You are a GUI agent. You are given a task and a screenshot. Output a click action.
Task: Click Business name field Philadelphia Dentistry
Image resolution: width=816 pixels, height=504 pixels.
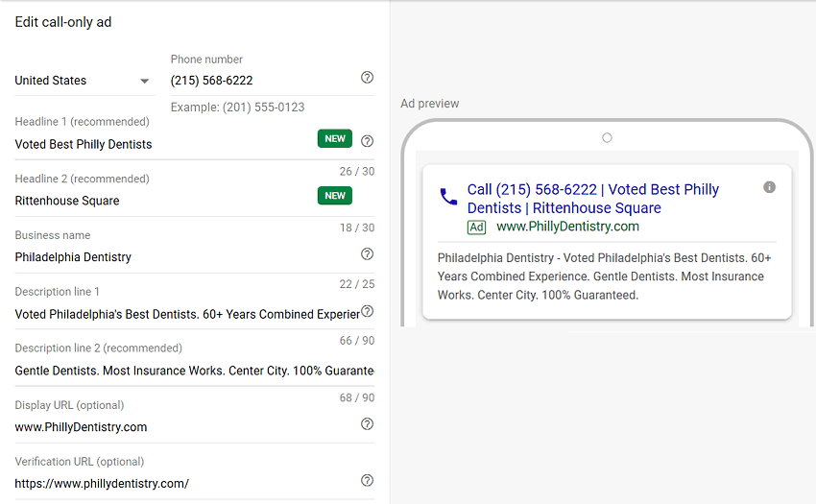pos(184,257)
